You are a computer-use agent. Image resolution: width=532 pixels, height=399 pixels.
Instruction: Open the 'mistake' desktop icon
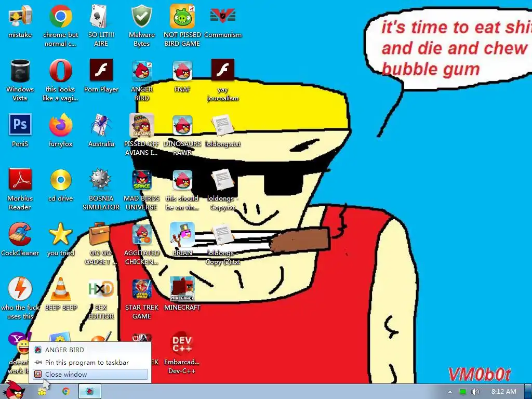coord(20,21)
